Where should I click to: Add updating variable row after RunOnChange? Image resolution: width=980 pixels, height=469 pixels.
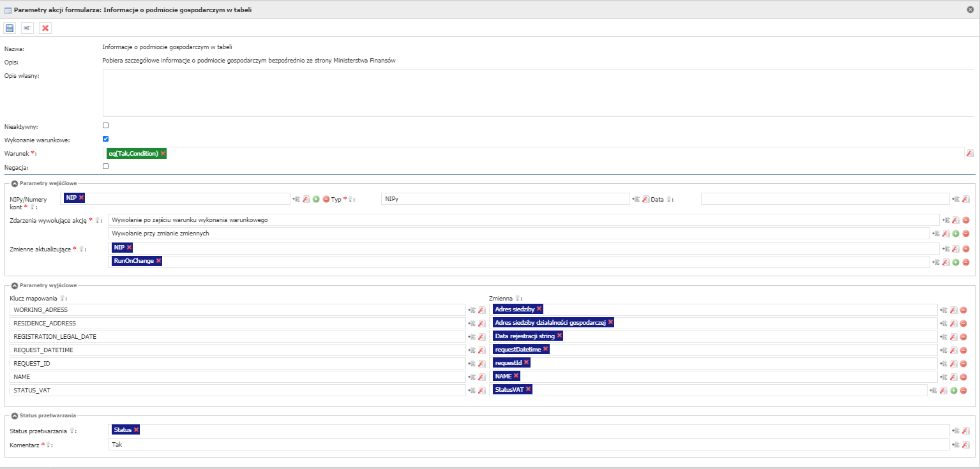955,262
